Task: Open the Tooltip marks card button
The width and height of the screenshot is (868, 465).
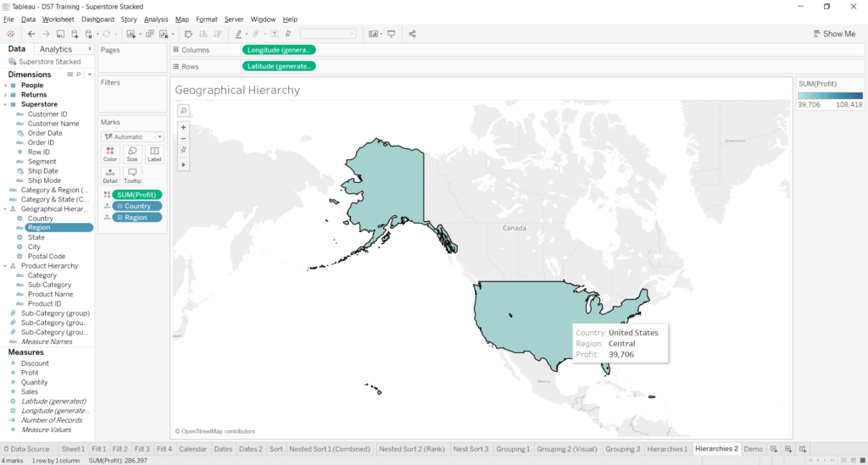Action: [x=132, y=176]
